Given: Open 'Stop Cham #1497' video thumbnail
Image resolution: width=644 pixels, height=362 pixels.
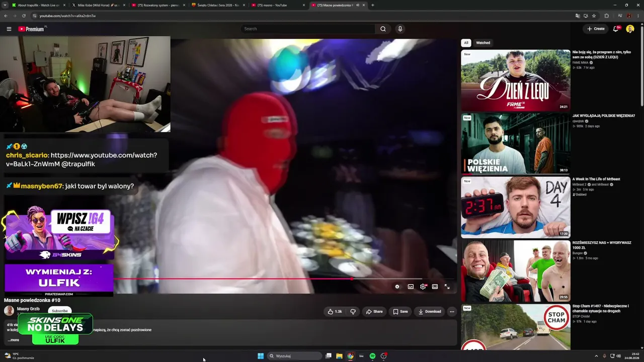Looking at the screenshot, I should [516, 327].
